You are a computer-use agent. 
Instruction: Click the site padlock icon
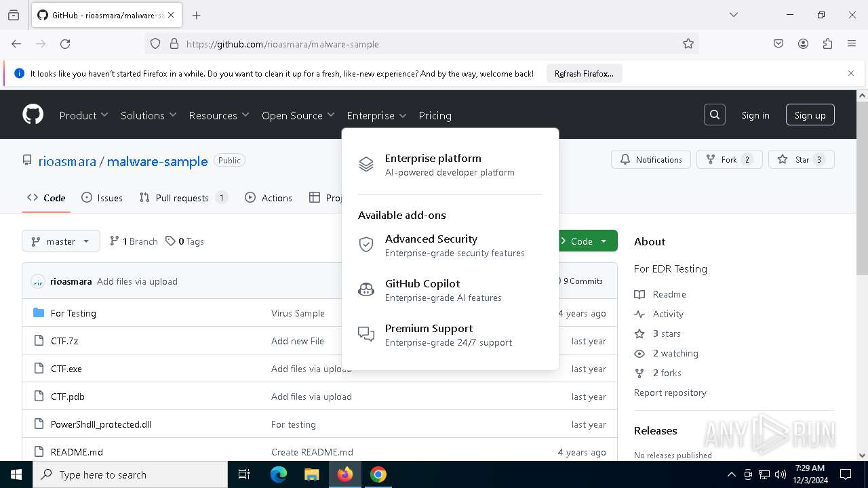(174, 43)
